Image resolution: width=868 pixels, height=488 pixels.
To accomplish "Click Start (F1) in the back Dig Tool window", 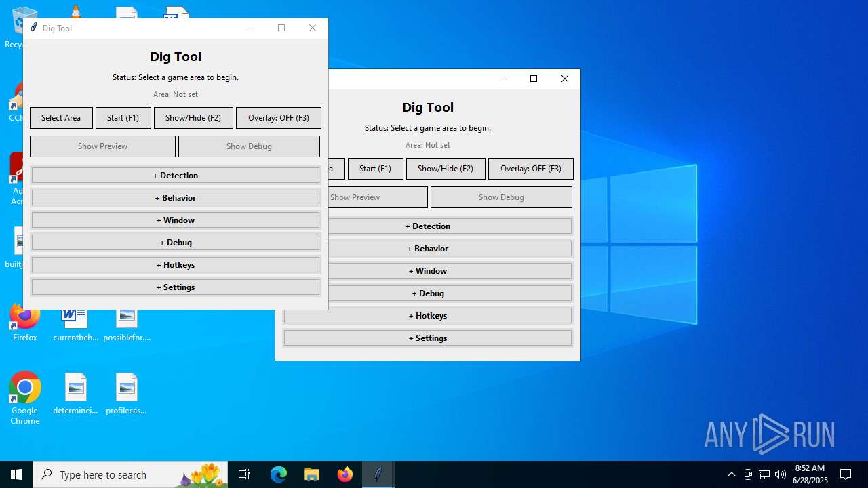I will (x=375, y=169).
